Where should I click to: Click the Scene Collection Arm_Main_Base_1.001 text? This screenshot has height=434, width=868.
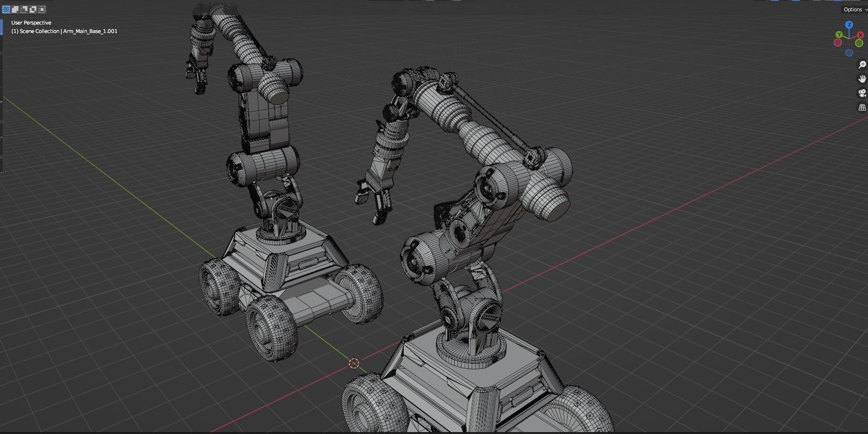tap(64, 31)
